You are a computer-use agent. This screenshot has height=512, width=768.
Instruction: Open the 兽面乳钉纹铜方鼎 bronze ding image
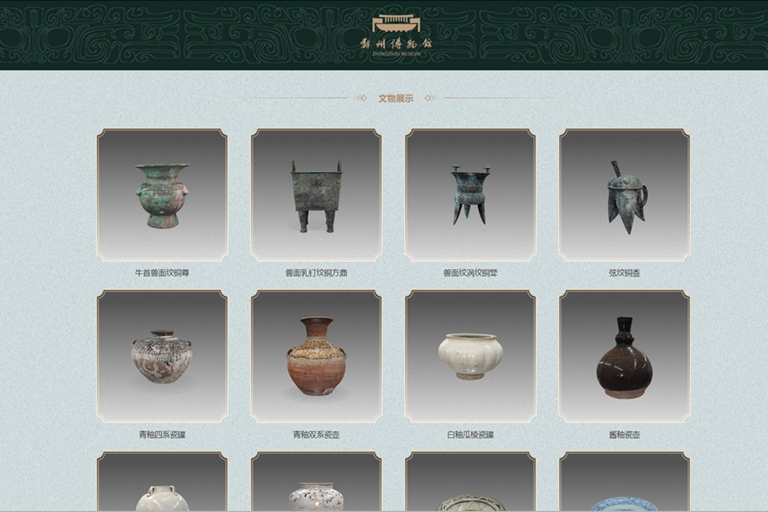click(x=316, y=195)
